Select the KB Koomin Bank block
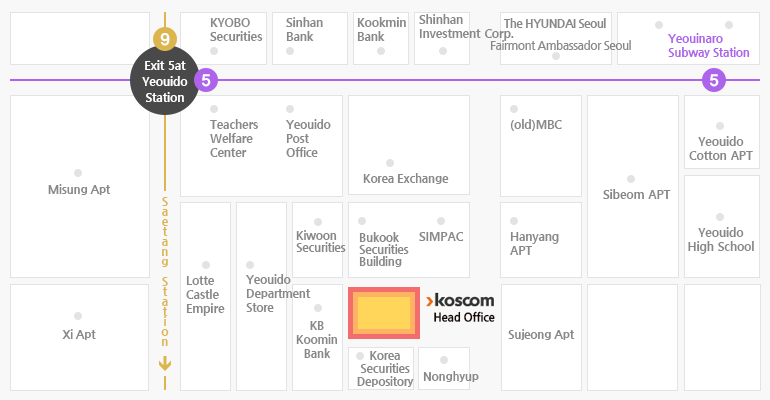Image resolution: width=770 pixels, height=400 pixels. coord(317,338)
